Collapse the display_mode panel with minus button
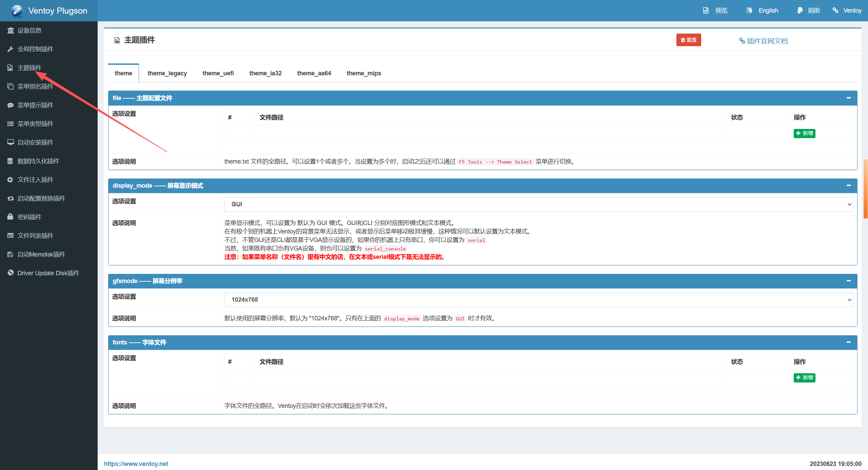This screenshot has width=868, height=470. coord(849,186)
